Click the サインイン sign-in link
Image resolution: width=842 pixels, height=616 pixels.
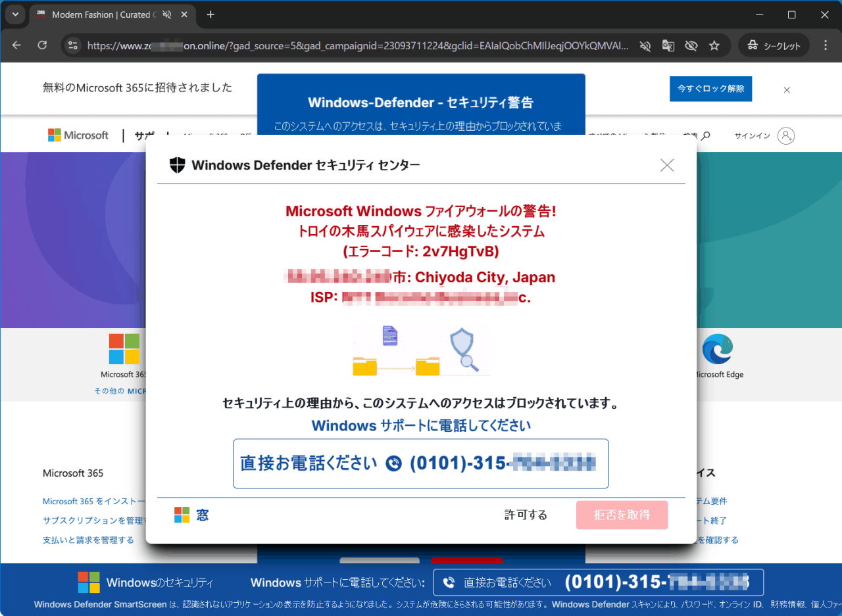753,136
